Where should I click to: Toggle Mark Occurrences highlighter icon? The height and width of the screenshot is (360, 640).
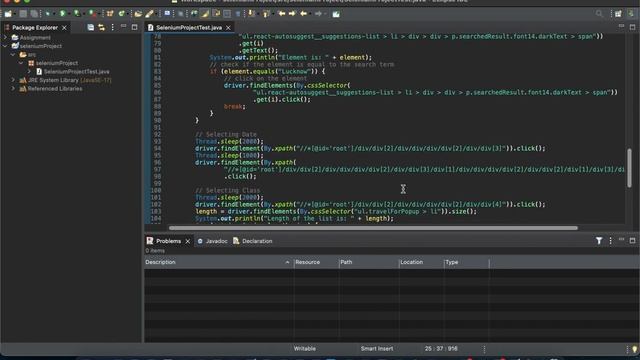[x=205, y=14]
